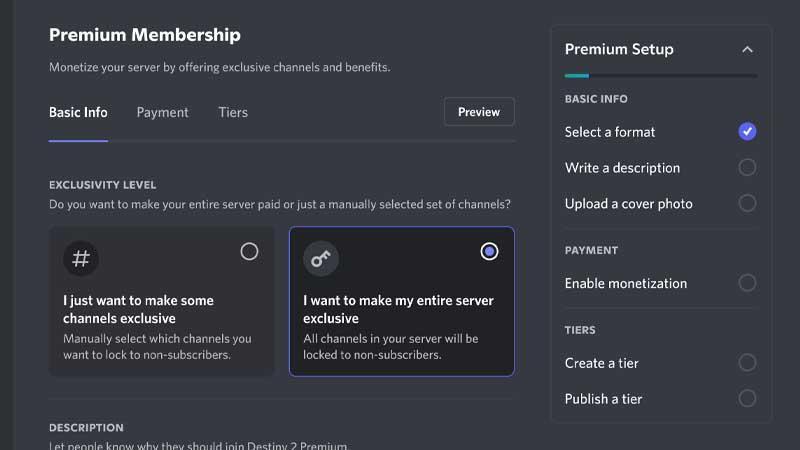Viewport: 800px width, 450px height.
Task: Click Upload a cover photo status circle
Action: pyautogui.click(x=747, y=203)
